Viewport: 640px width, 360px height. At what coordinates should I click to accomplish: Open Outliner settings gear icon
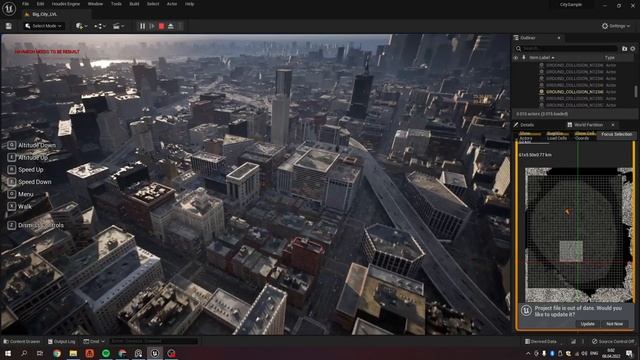[633, 49]
